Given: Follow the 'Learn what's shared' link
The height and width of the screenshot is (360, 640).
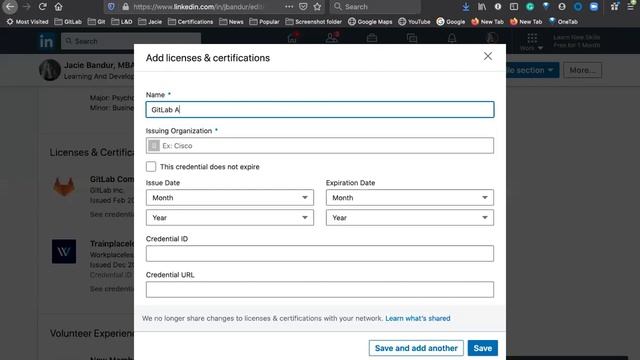Looking at the screenshot, I should (x=418, y=318).
